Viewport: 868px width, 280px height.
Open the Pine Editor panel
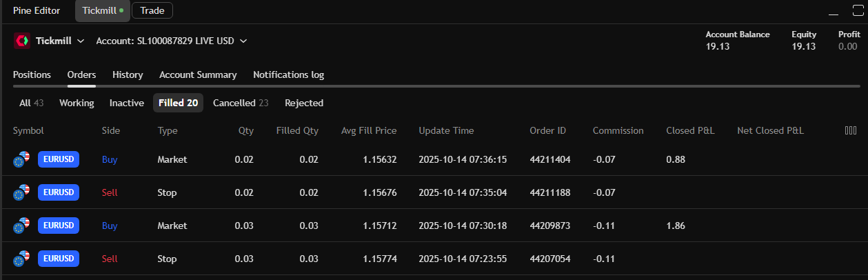37,10
